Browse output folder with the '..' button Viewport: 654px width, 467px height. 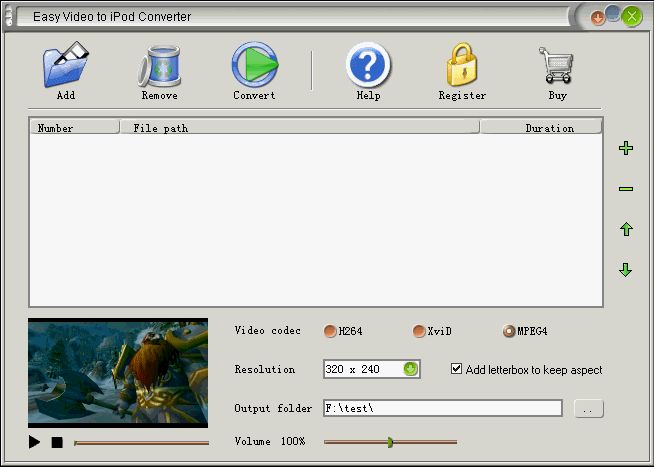pos(589,409)
